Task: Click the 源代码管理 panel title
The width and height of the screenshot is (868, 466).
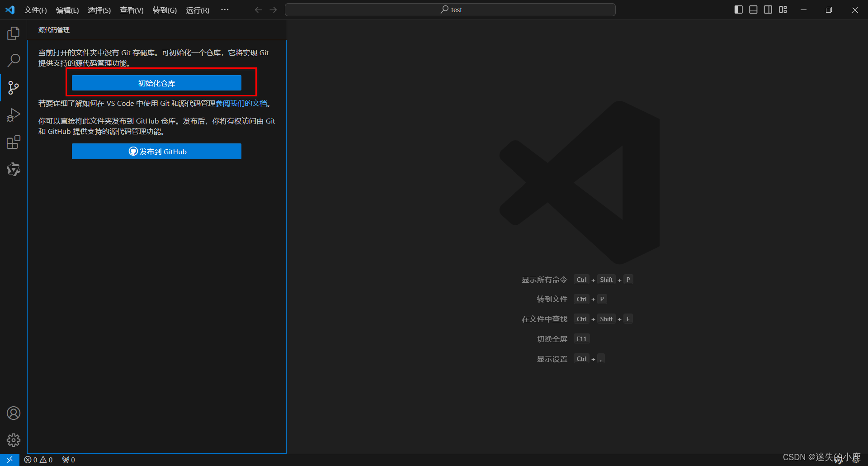Action: pyautogui.click(x=54, y=30)
